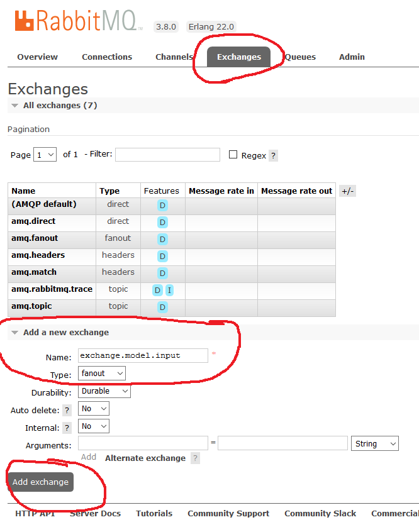Screen dimensions: 419x532
Task: Click the D feature badge for amq.fanout
Action: (162, 239)
